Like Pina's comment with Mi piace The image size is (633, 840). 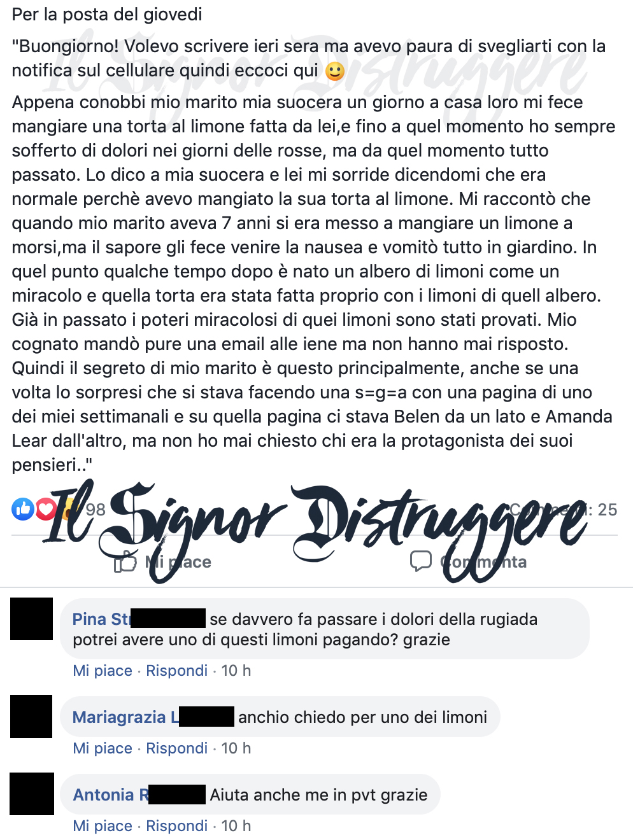tap(103, 670)
